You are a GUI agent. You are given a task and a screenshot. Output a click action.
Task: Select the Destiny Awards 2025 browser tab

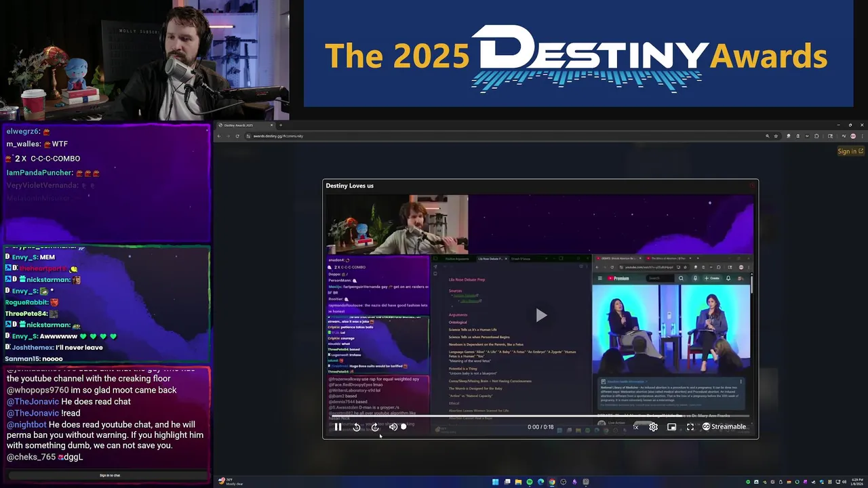[x=244, y=125]
